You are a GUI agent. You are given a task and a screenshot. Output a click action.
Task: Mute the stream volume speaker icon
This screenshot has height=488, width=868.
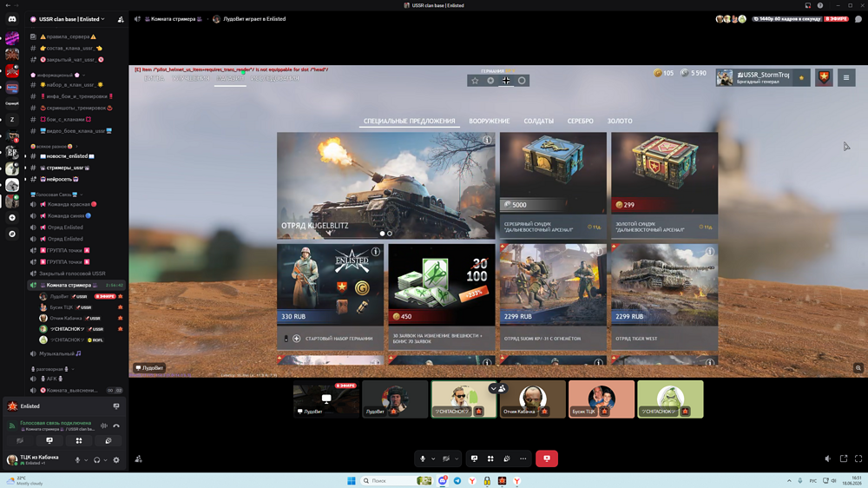(x=828, y=458)
